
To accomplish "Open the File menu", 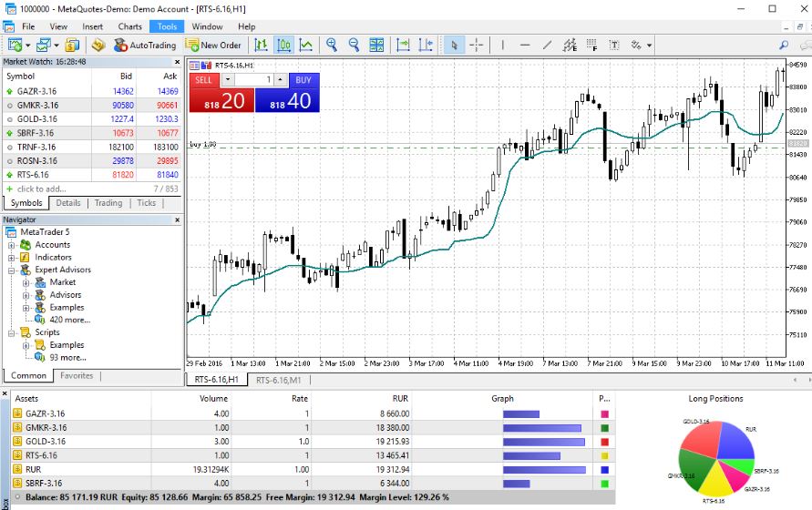I will click(28, 26).
